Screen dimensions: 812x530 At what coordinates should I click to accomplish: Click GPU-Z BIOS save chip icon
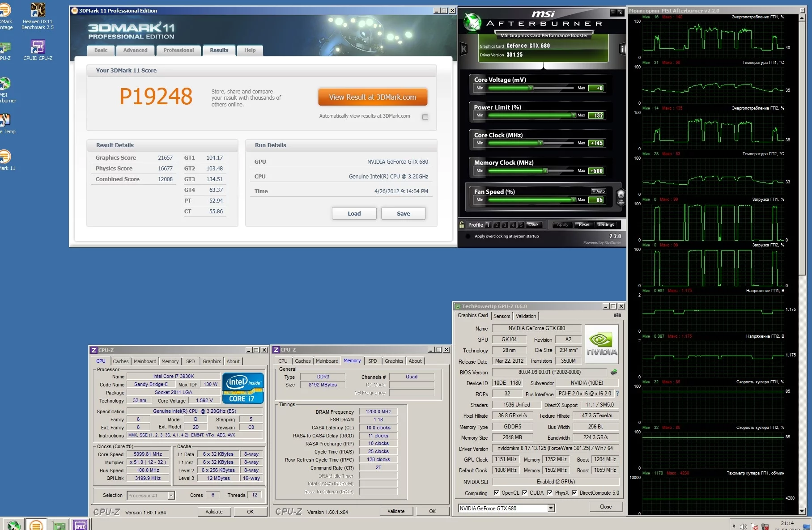[614, 372]
